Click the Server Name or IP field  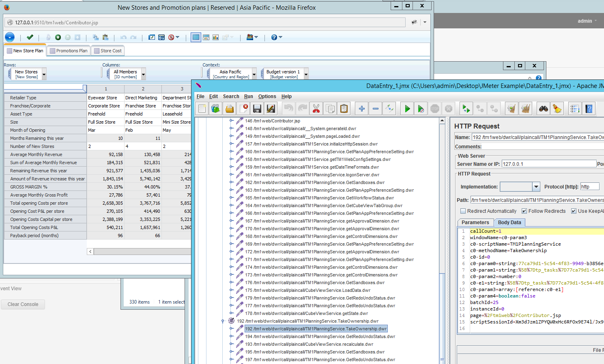[x=549, y=164]
